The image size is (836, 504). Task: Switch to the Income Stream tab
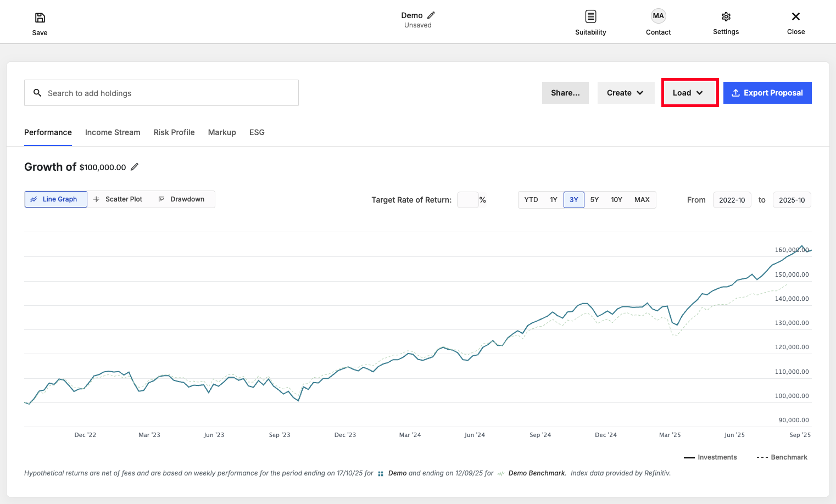click(113, 132)
